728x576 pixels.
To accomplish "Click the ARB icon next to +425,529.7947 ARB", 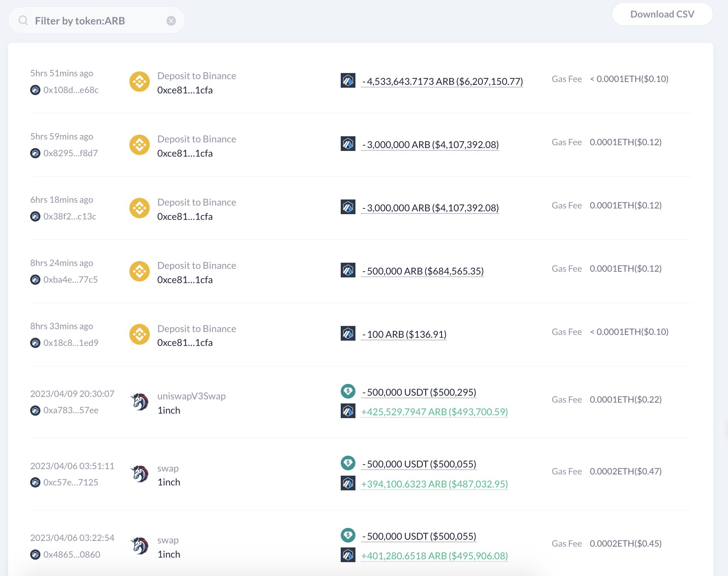I will tap(348, 411).
